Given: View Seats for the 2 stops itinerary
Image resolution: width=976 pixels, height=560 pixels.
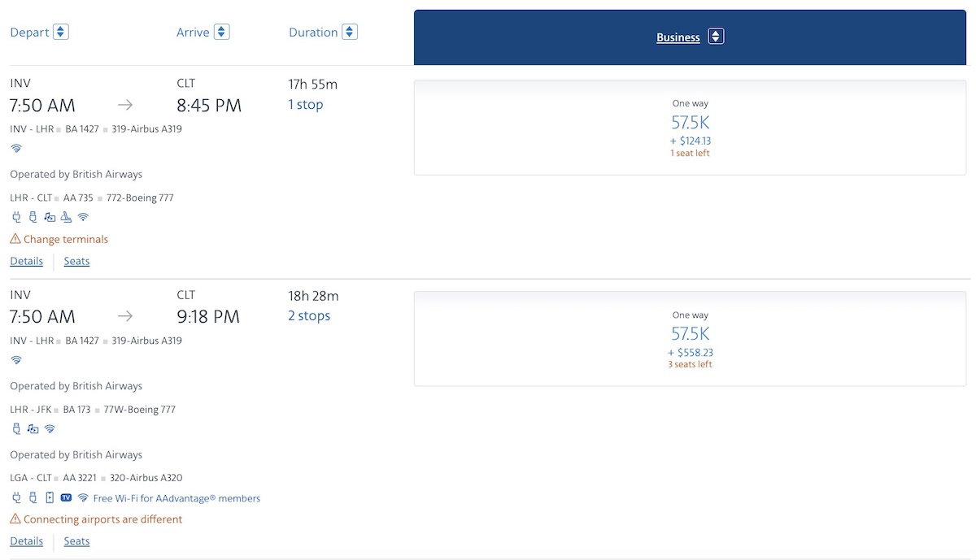Looking at the screenshot, I should tap(76, 540).
